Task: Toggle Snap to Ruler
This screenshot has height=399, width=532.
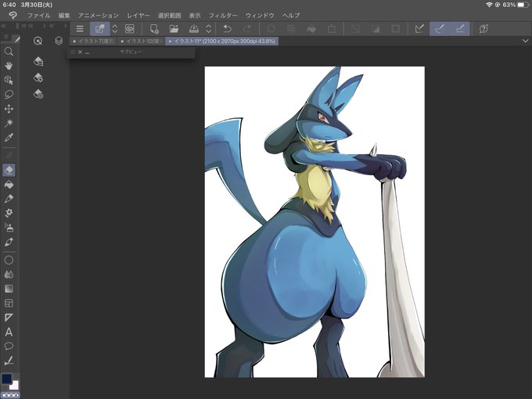Action: (x=419, y=29)
